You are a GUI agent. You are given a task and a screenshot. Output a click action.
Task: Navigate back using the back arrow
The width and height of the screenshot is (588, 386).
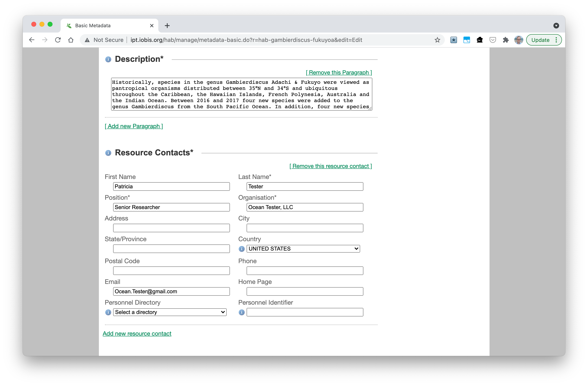pos(32,40)
